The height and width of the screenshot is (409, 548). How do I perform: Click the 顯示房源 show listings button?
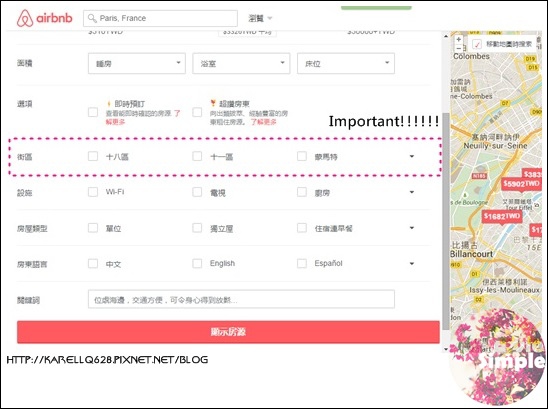point(228,332)
